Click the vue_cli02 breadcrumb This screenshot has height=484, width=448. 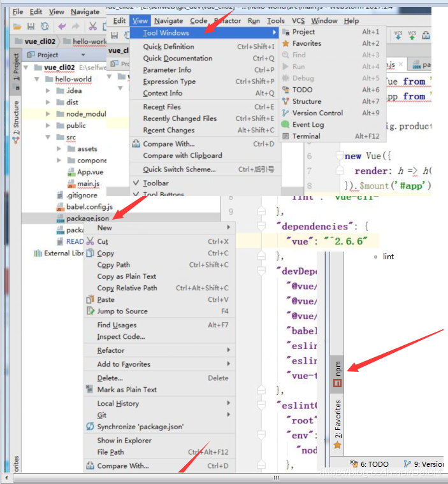(x=36, y=41)
